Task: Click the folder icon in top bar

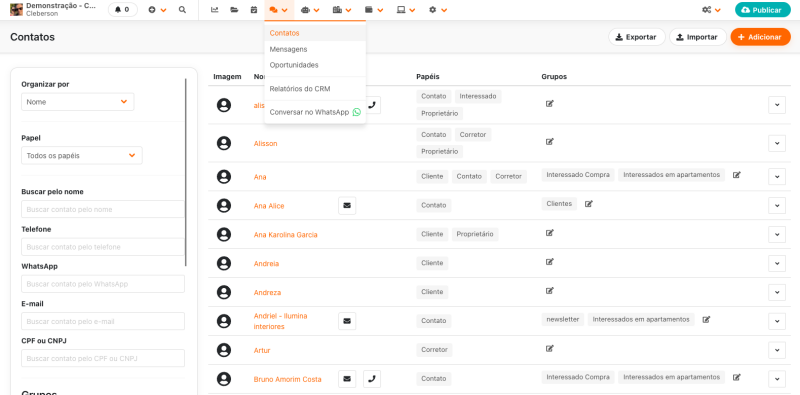Action: [234, 10]
